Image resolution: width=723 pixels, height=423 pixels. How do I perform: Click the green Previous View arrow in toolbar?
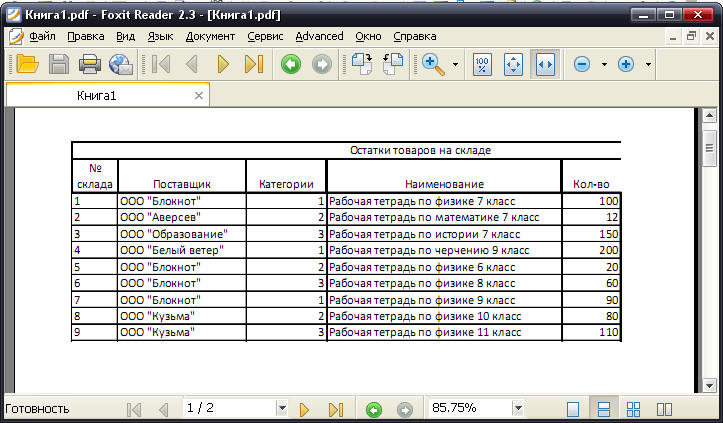coord(290,64)
